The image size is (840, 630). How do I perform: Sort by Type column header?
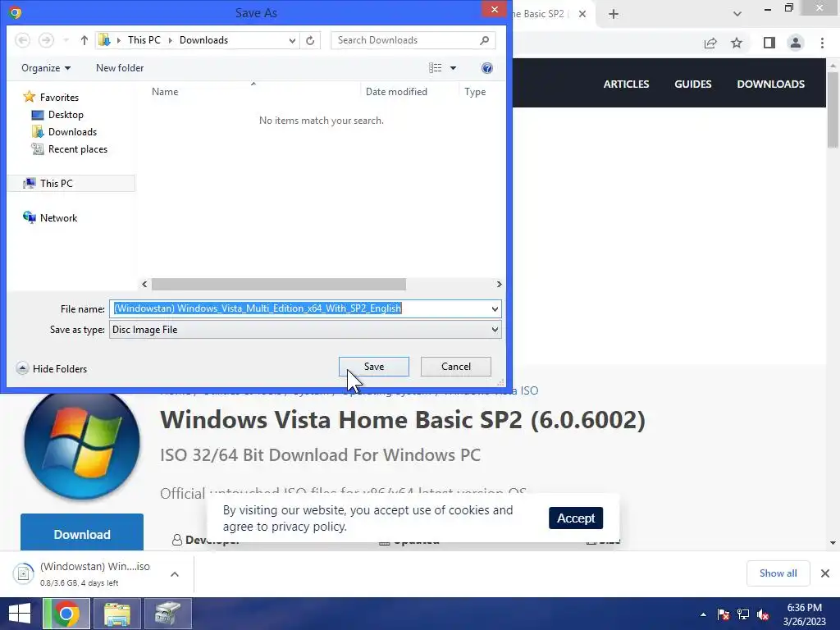(x=475, y=92)
